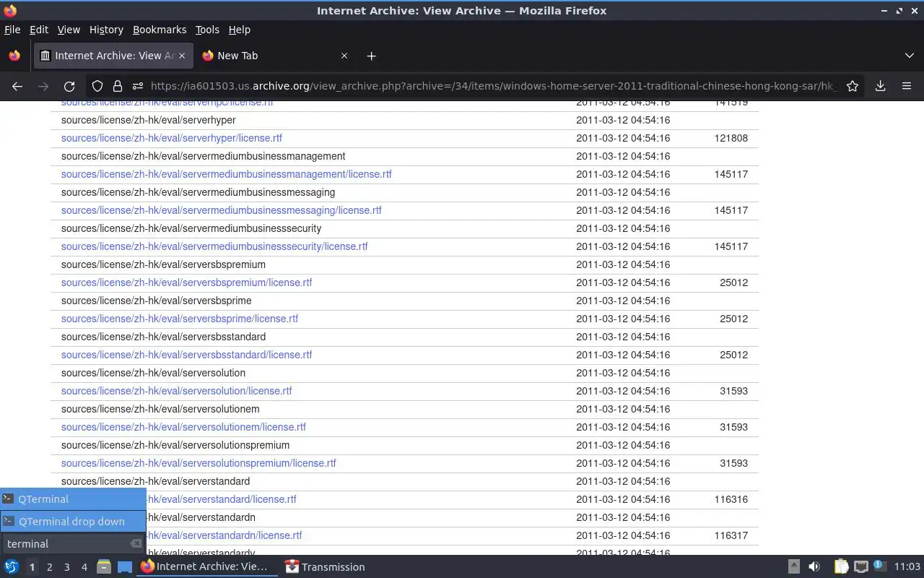Open the permissions icon in the address bar
The width and height of the screenshot is (924, 578).
[137, 86]
